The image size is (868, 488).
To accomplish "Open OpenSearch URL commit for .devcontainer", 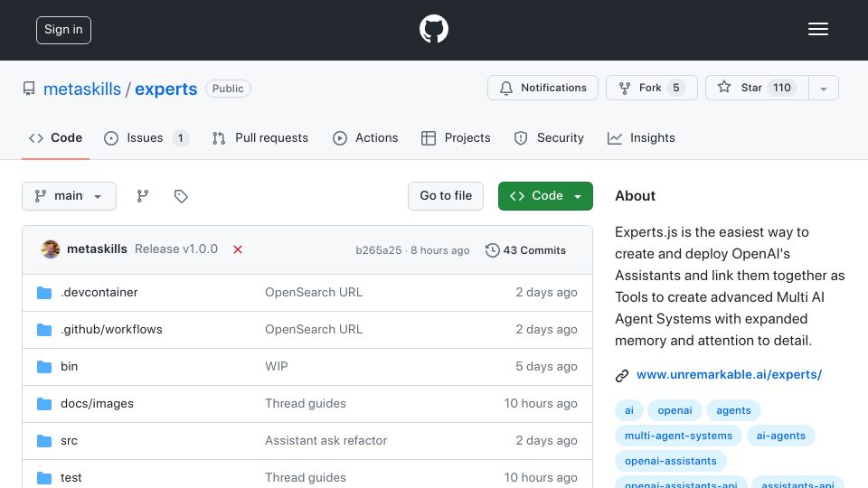I will click(314, 292).
